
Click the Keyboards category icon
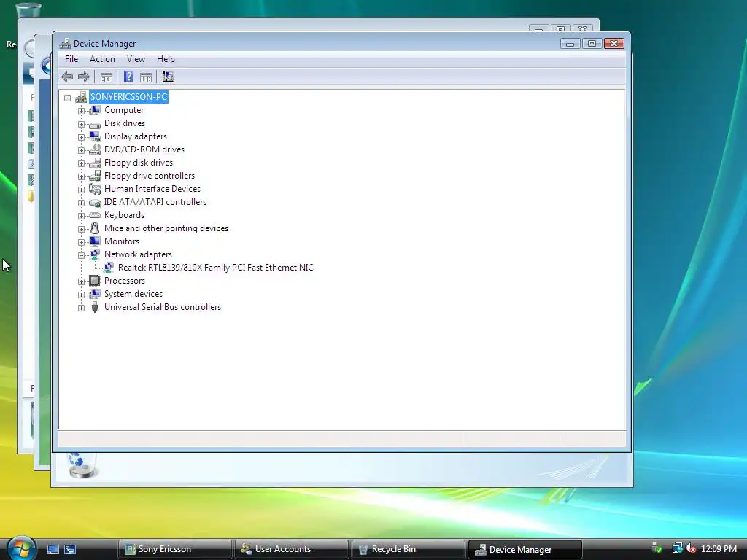coord(95,215)
